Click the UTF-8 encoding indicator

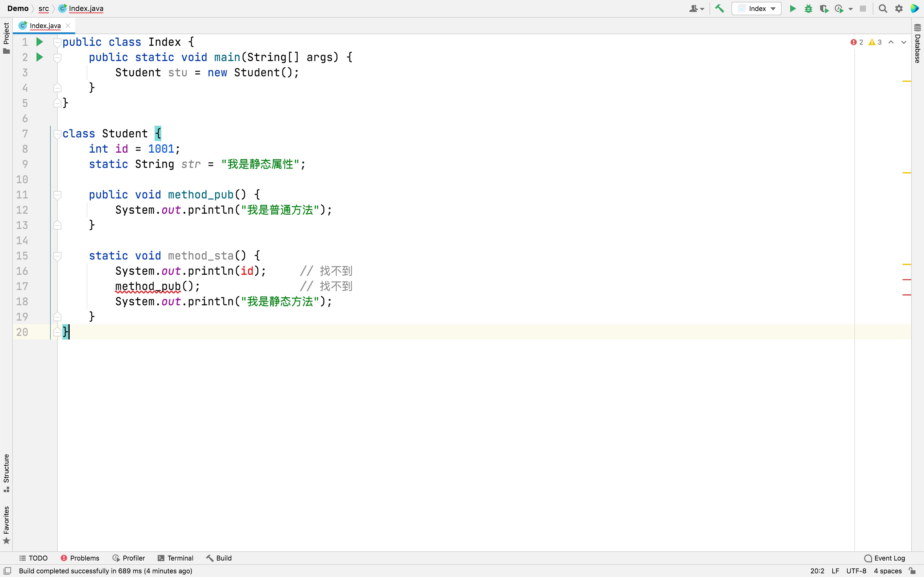[x=856, y=571]
